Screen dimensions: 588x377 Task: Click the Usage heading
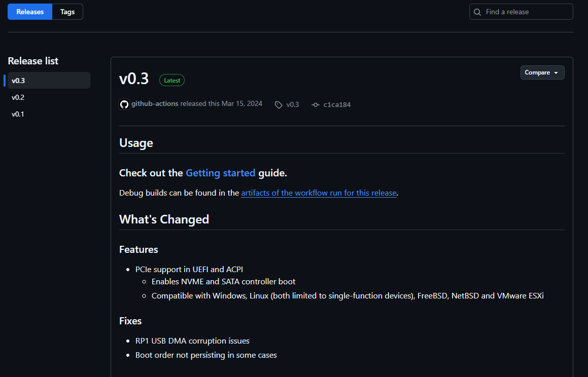(x=136, y=143)
